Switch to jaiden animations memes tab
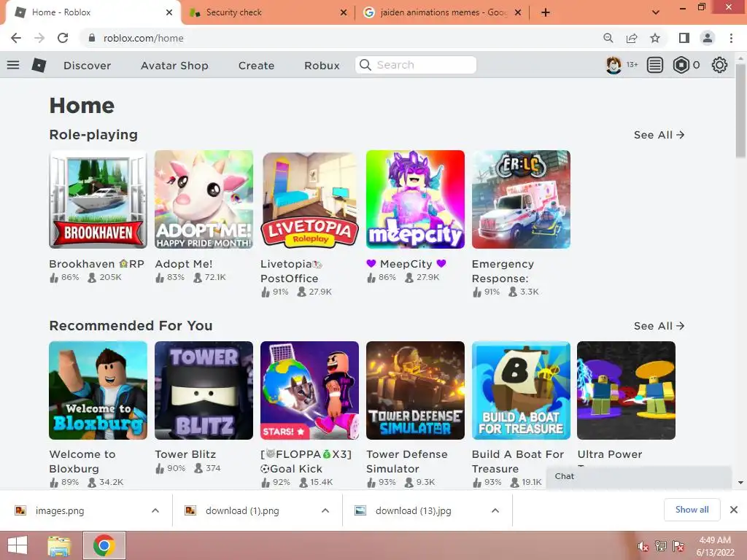 click(443, 12)
